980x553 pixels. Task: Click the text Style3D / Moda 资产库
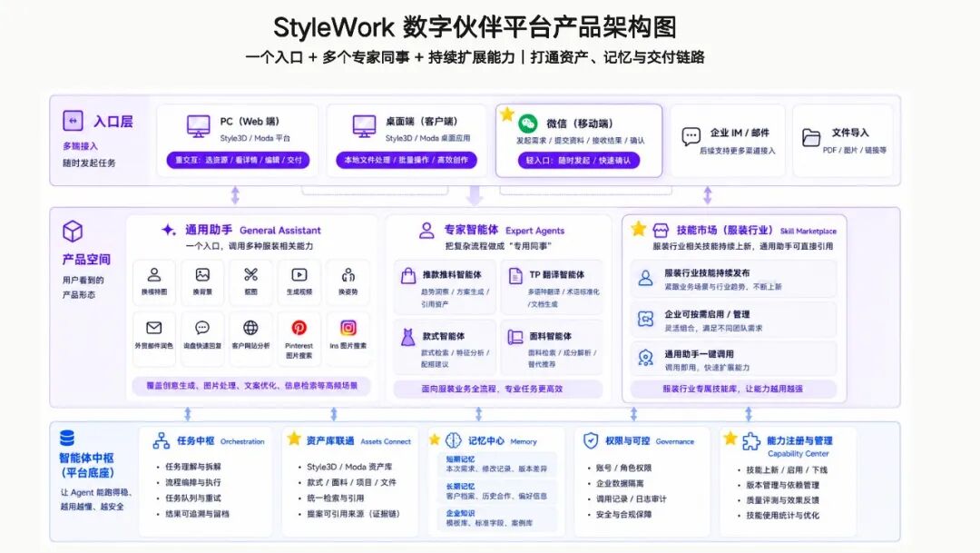click(350, 467)
